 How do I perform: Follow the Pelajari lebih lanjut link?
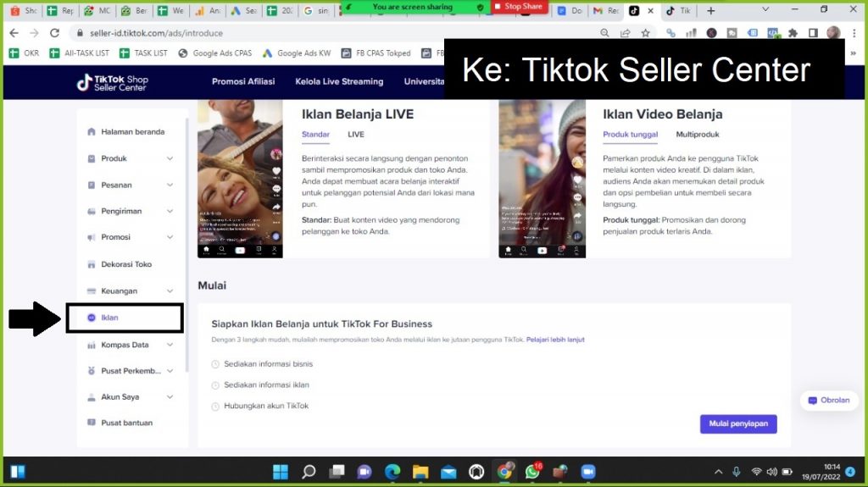click(x=555, y=340)
